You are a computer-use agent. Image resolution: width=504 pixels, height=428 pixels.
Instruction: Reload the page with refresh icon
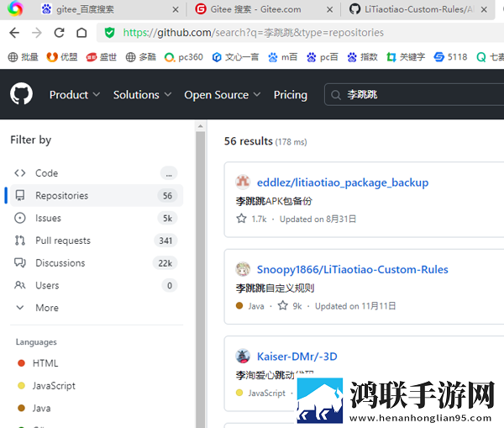click(x=59, y=33)
